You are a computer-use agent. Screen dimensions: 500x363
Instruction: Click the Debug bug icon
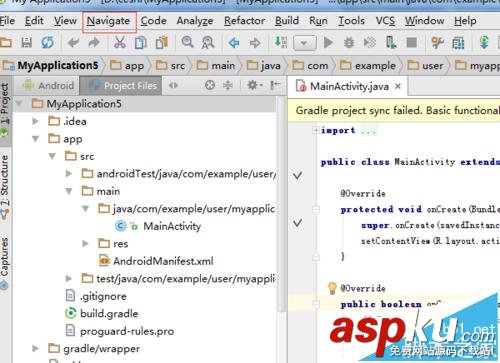pyautogui.click(x=349, y=43)
